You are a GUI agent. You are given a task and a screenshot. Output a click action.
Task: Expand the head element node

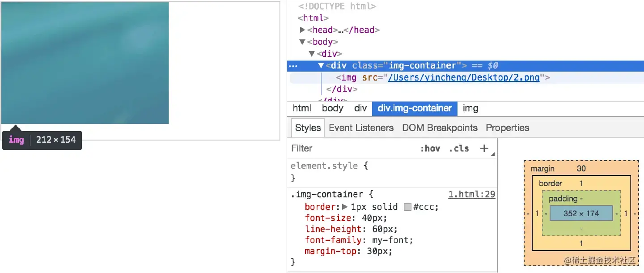pos(303,30)
